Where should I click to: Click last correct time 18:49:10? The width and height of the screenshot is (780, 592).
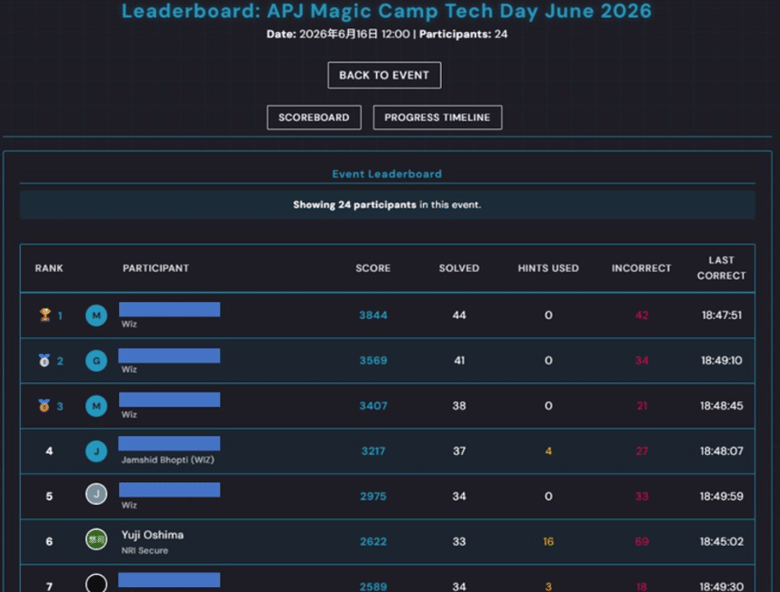[721, 360]
